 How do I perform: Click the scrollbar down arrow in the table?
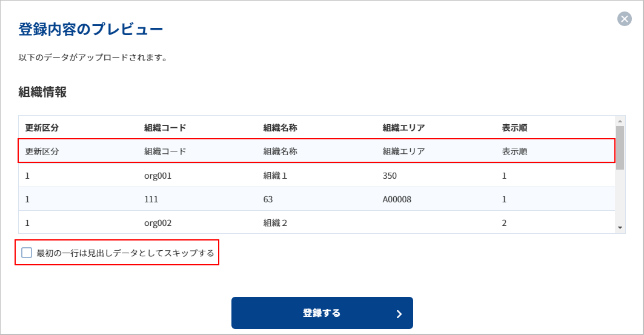pyautogui.click(x=620, y=228)
